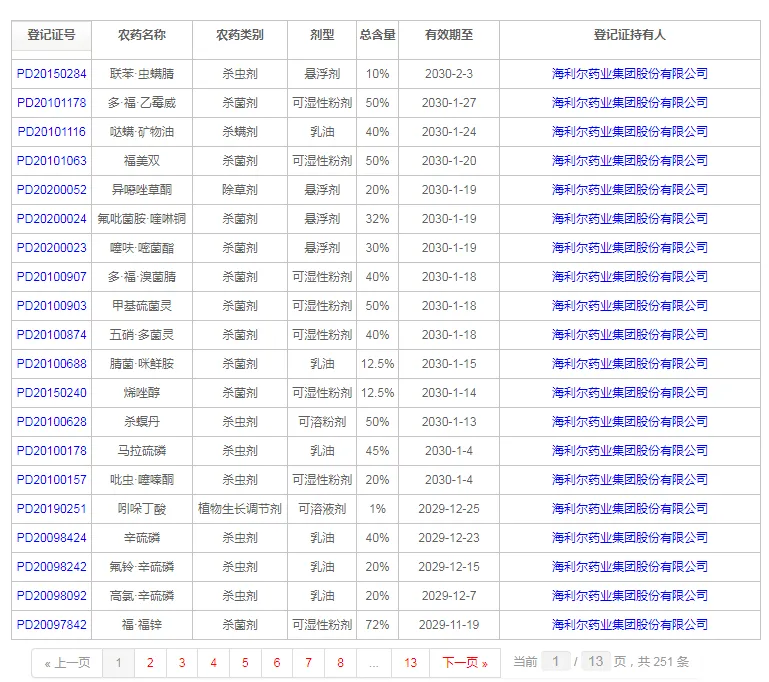The height and width of the screenshot is (682, 769).
Task: Open registration number PD20150240
Action: coord(51,393)
